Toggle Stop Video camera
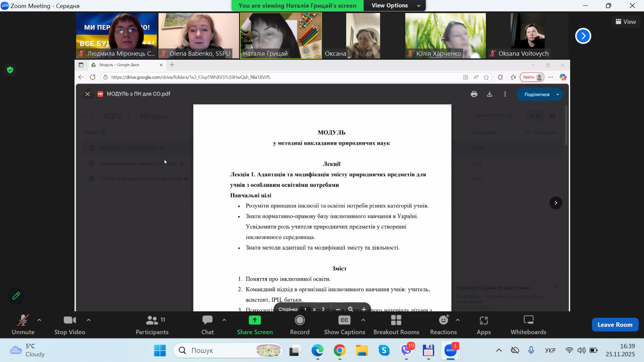The image size is (644, 362). 70,324
